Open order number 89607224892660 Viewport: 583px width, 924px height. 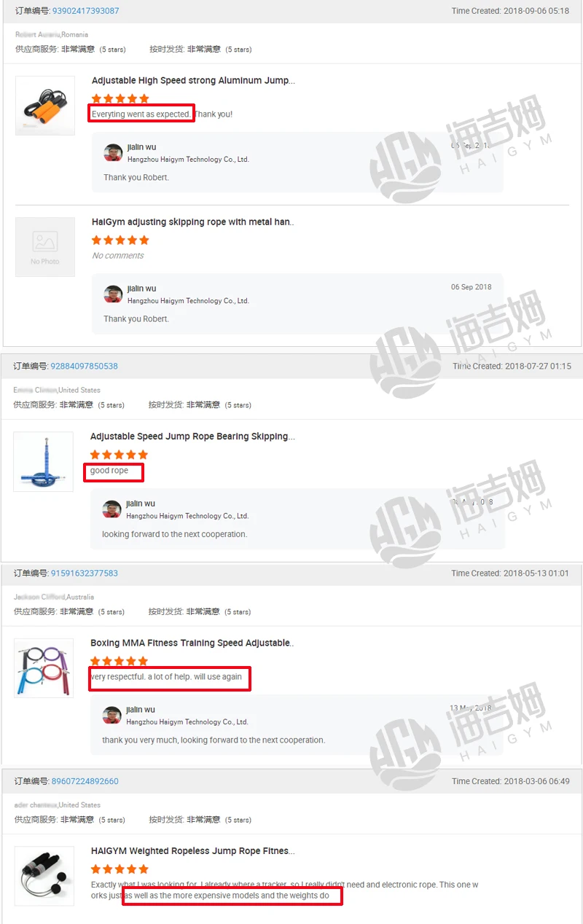tap(85, 781)
